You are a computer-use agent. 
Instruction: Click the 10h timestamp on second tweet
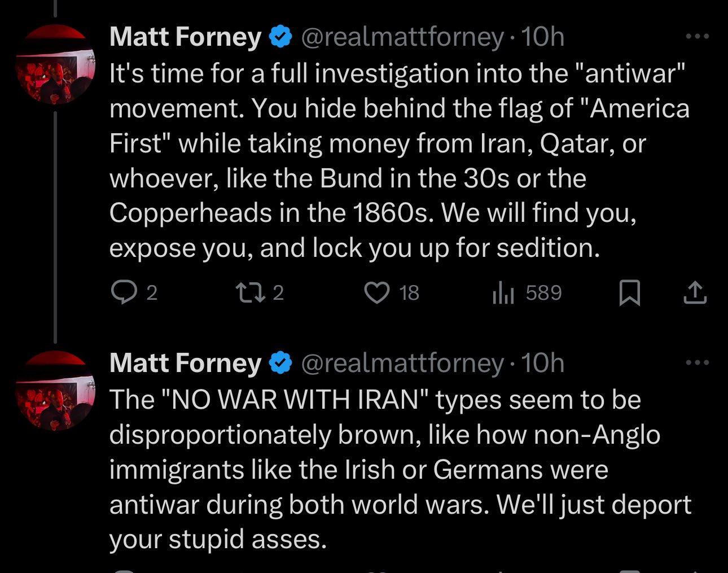point(543,362)
